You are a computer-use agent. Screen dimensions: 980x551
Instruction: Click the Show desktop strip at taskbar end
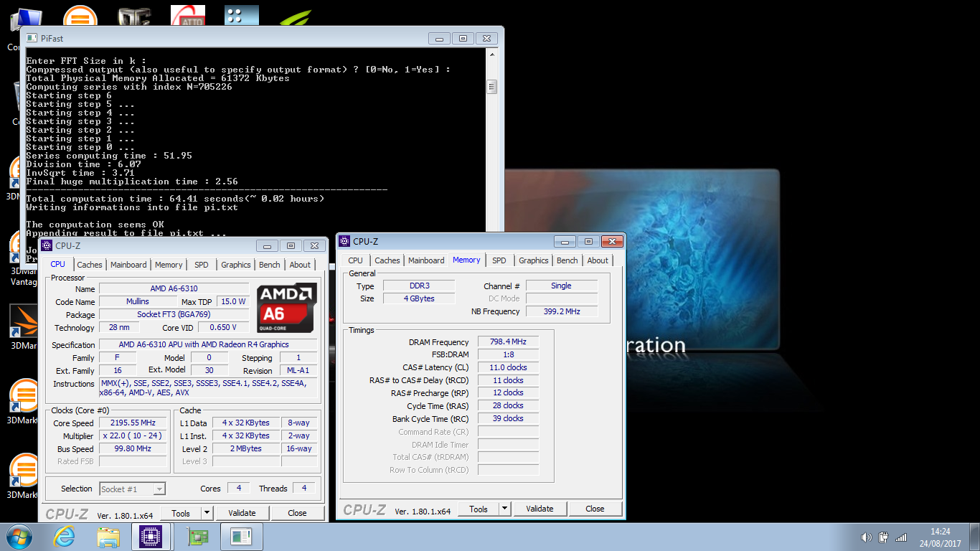tap(974, 537)
